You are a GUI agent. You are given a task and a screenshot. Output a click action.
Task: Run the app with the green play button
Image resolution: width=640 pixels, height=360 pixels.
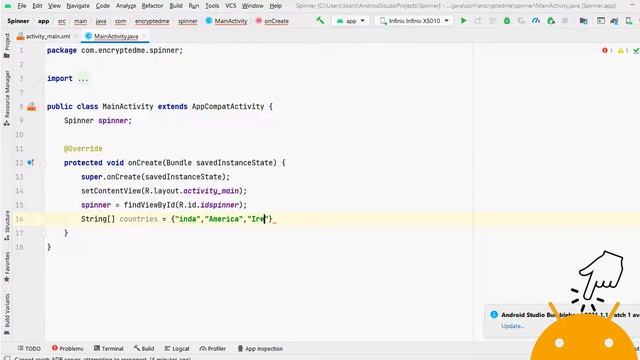tap(463, 20)
